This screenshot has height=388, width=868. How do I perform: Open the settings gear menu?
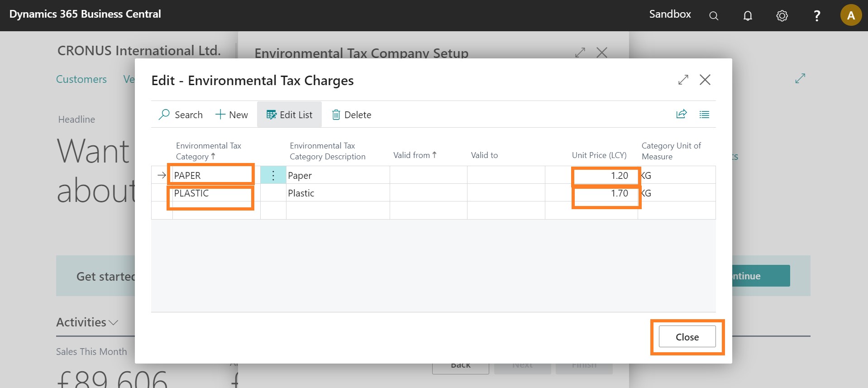tap(782, 16)
